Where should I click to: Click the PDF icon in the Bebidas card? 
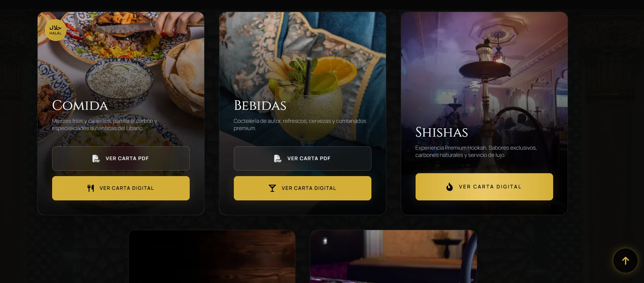[x=278, y=158]
